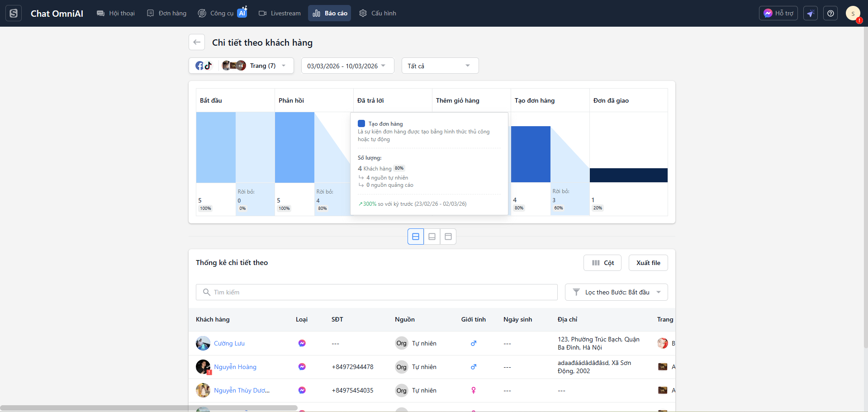The height and width of the screenshot is (412, 868).
Task: Open the Đơn hàng menu
Action: (x=167, y=13)
